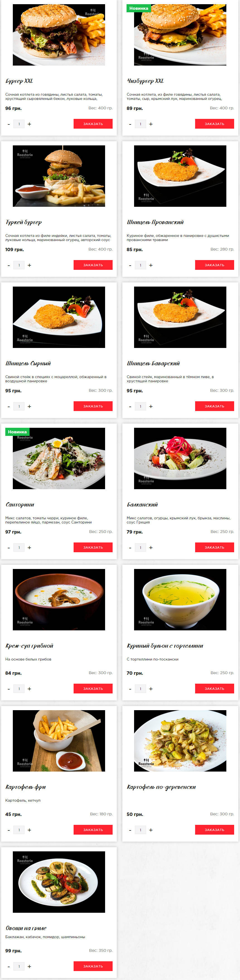Focus quantity field for Шницель Прованский
240x980 pixels.
pyautogui.click(x=140, y=265)
